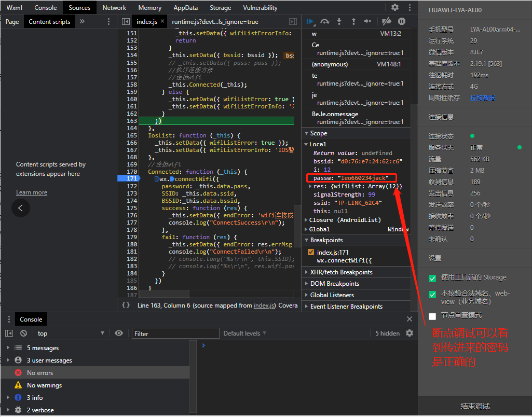Expand the 3 info group
Screen dimensions: 532x417
pyautogui.click(x=8, y=397)
